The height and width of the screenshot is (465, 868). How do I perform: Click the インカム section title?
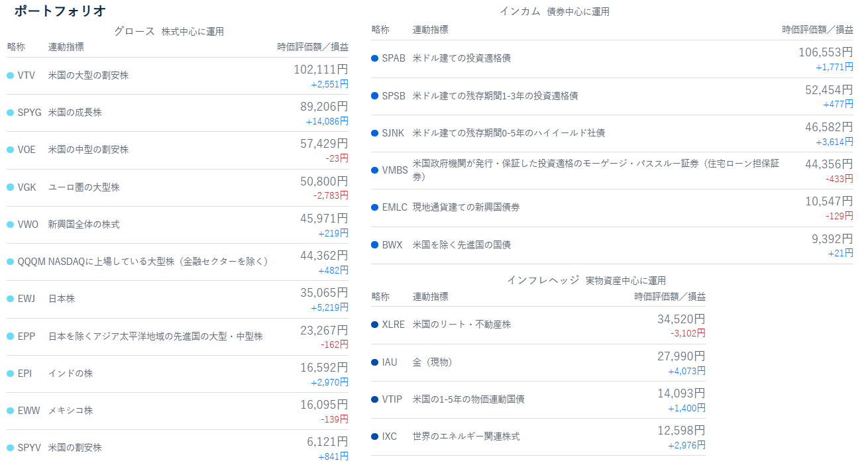point(520,11)
